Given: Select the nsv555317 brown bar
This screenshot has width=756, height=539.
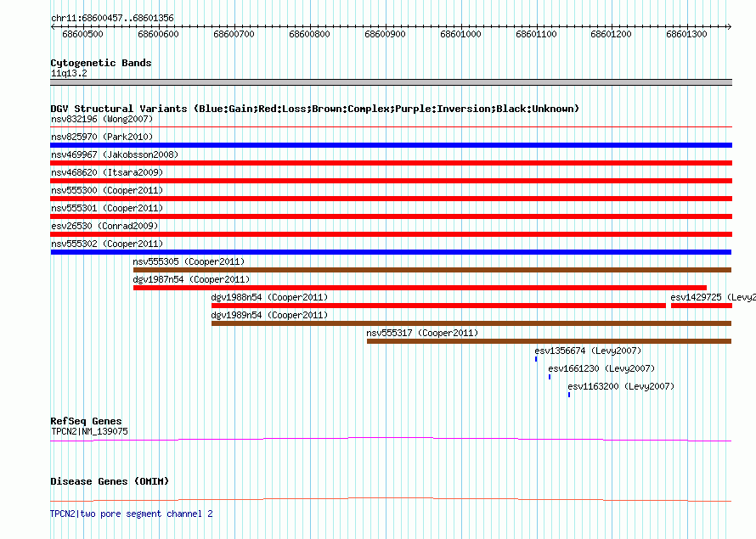Looking at the screenshot, I should point(549,341).
